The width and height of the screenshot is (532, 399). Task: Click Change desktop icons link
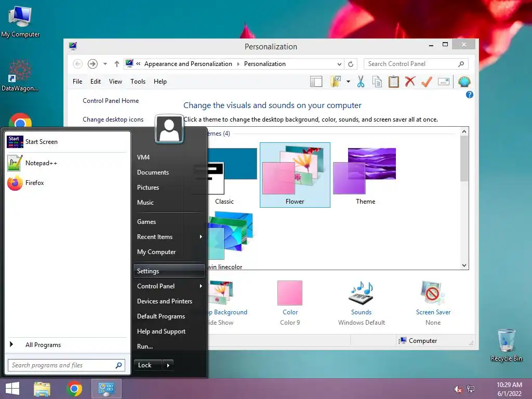[113, 119]
